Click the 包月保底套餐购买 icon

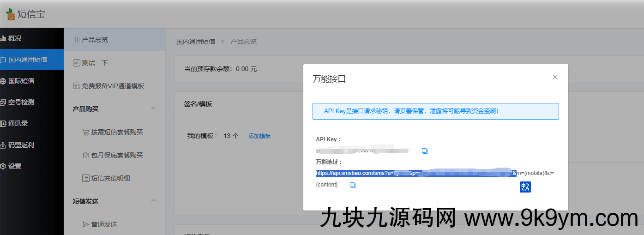pyautogui.click(x=85, y=155)
